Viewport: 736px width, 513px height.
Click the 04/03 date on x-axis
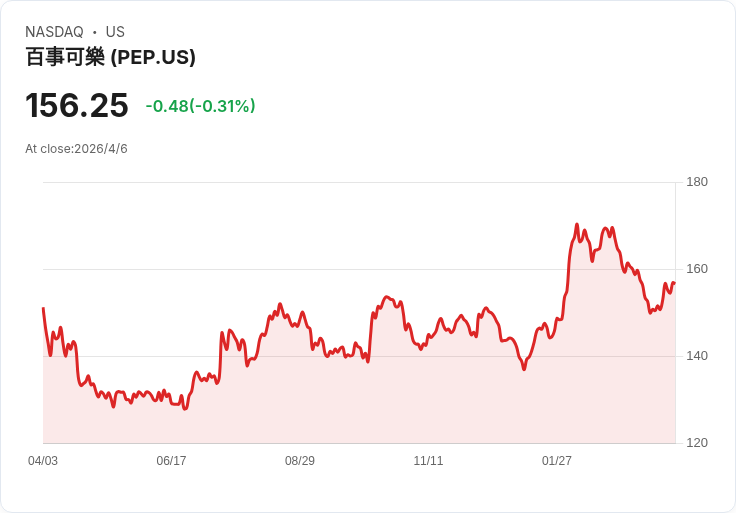click(x=43, y=461)
